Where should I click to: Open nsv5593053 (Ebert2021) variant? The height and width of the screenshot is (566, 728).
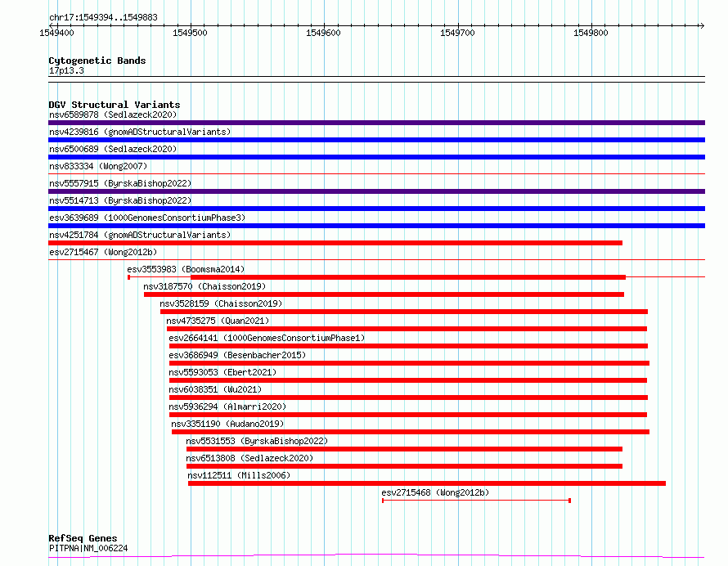[x=222, y=372]
